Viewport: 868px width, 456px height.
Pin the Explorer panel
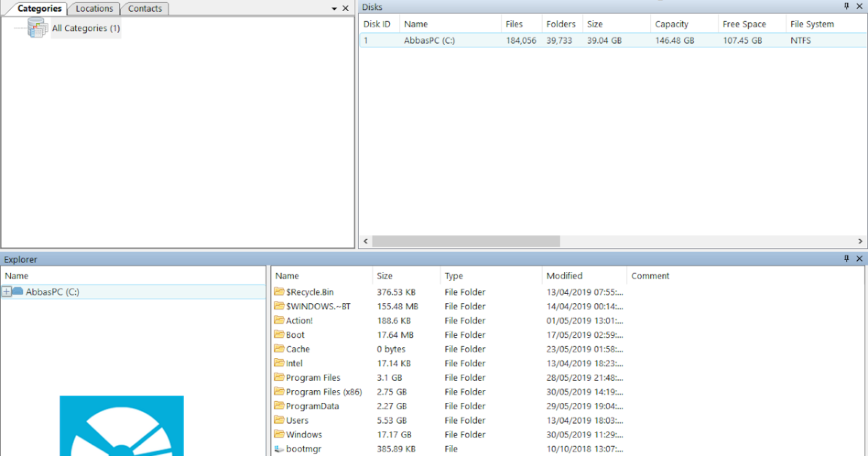(x=847, y=258)
